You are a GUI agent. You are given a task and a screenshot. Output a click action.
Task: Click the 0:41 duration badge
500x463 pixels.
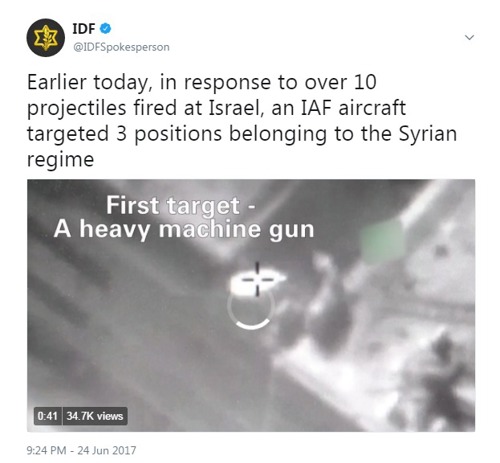click(47, 416)
